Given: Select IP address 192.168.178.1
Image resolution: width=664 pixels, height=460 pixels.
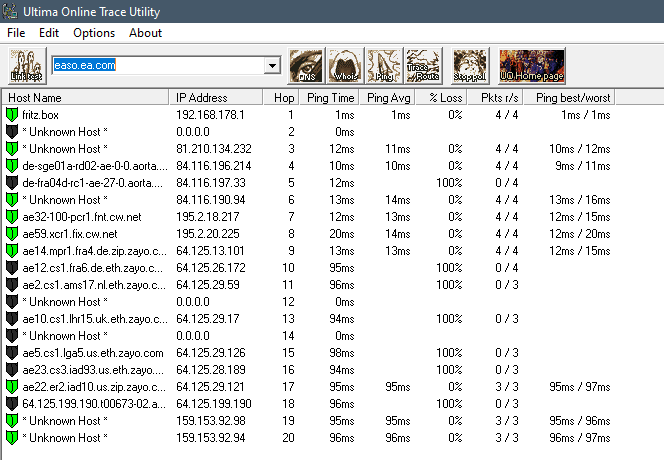Looking at the screenshot, I should click(210, 115).
